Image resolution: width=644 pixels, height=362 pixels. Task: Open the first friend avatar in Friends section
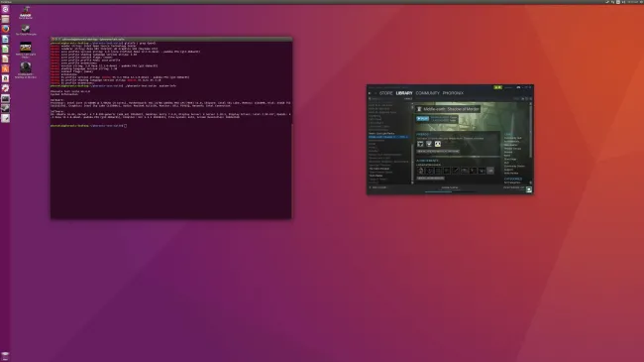tap(420, 144)
